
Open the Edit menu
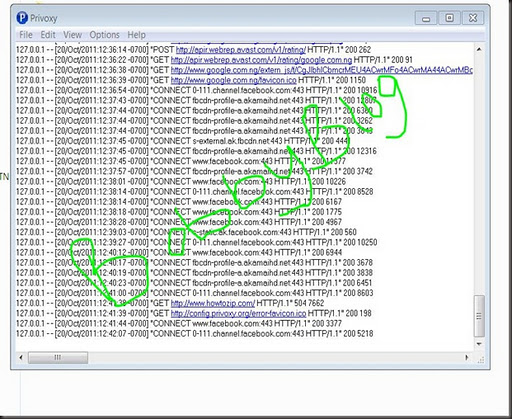[48, 35]
